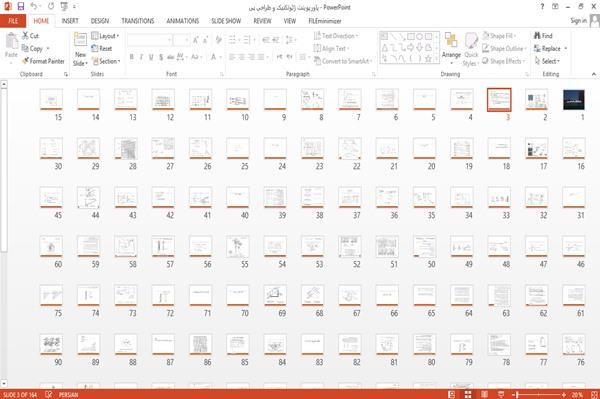Switch to the INSERT tab
Viewport: 600px width, 399px height.
(x=70, y=21)
